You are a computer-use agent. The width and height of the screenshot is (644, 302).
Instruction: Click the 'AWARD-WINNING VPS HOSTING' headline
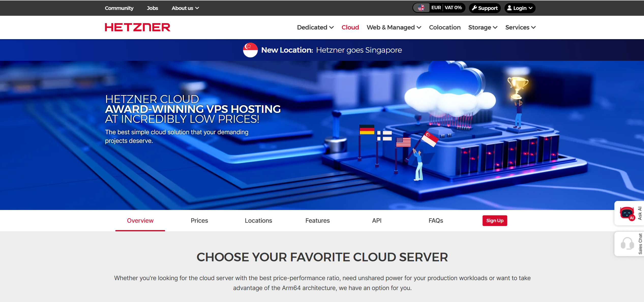pos(193,109)
